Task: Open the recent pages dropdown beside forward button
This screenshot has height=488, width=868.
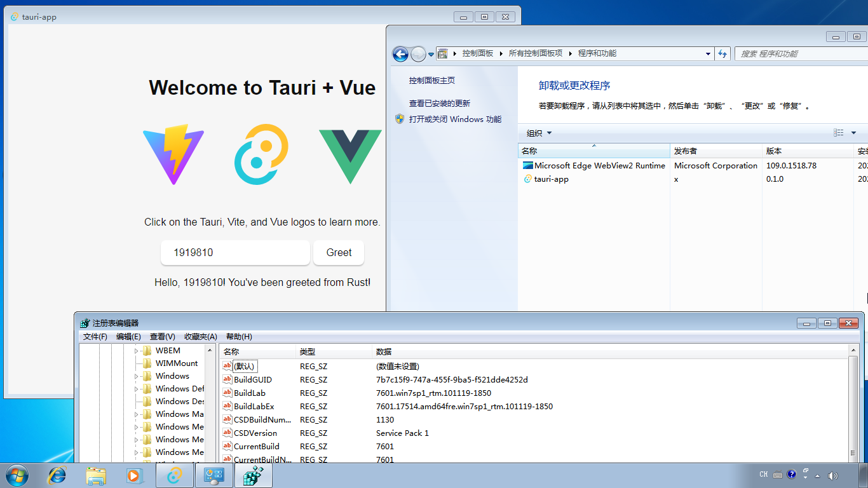Action: pos(431,55)
